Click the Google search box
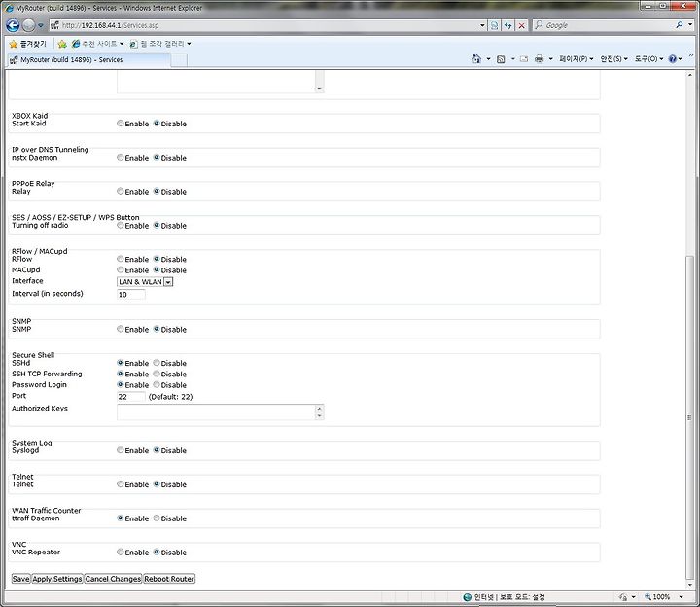Screen dimensions: 700x607 pyautogui.click(x=605, y=25)
